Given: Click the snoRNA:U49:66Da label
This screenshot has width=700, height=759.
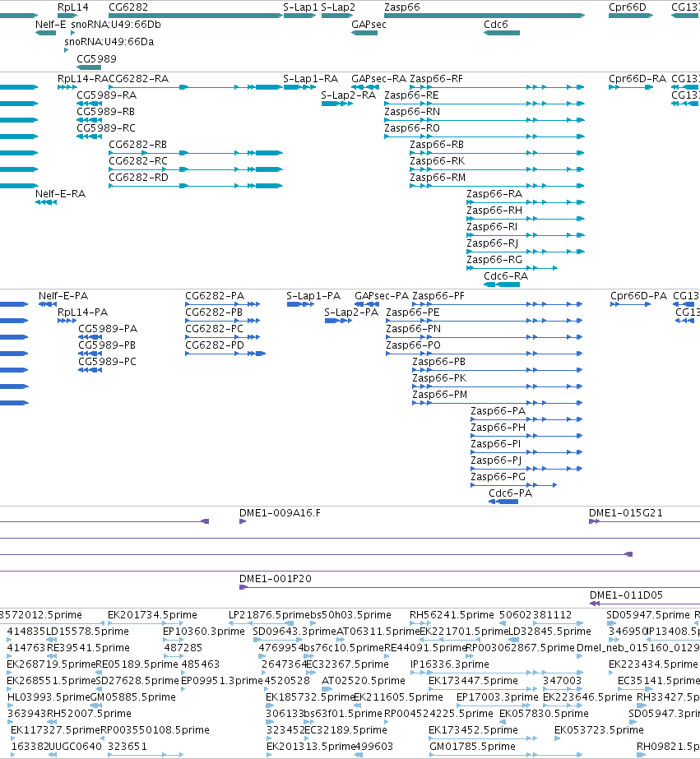Looking at the screenshot, I should pyautogui.click(x=109, y=42).
